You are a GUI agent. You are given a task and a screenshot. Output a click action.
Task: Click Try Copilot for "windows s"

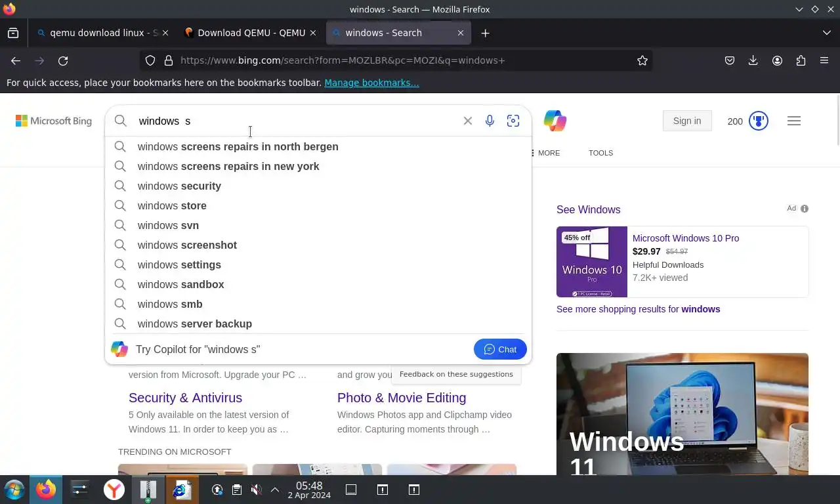coord(198,349)
